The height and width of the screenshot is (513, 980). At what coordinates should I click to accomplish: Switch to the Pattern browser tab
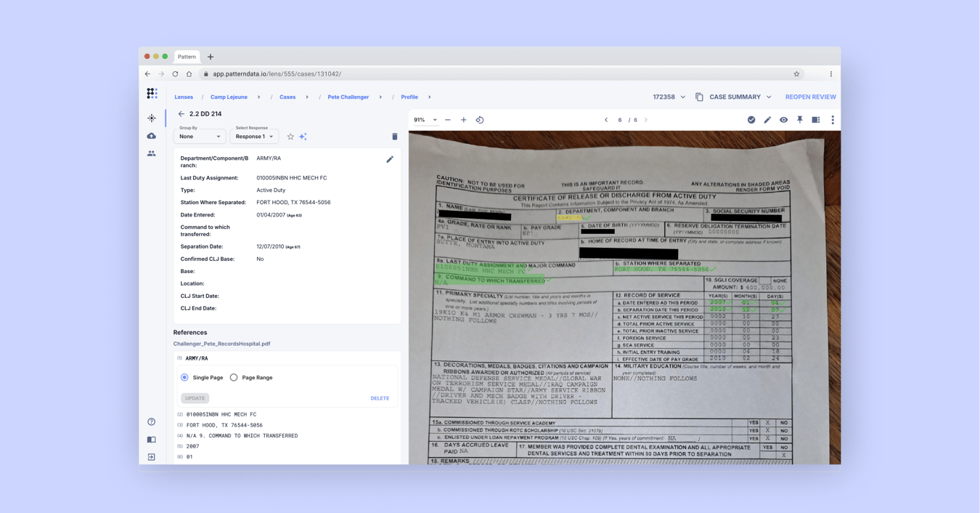click(187, 57)
